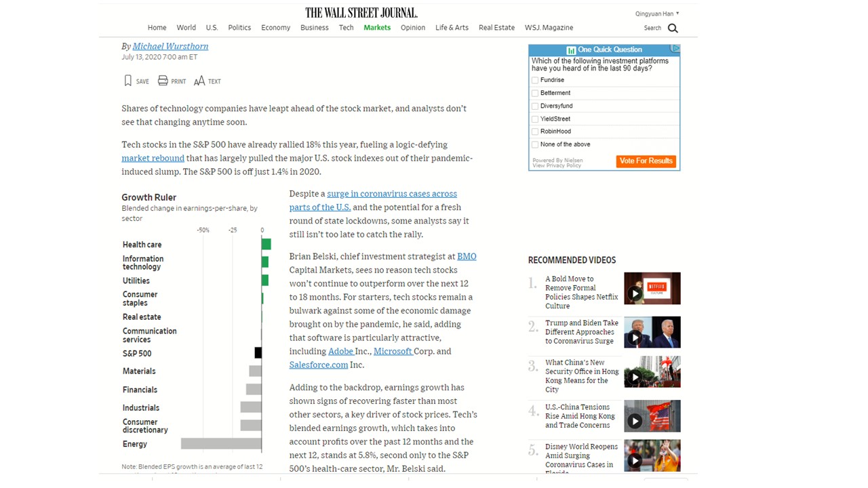Open the Microsoft link
Viewport: 868px width, 488px height.
pos(393,351)
